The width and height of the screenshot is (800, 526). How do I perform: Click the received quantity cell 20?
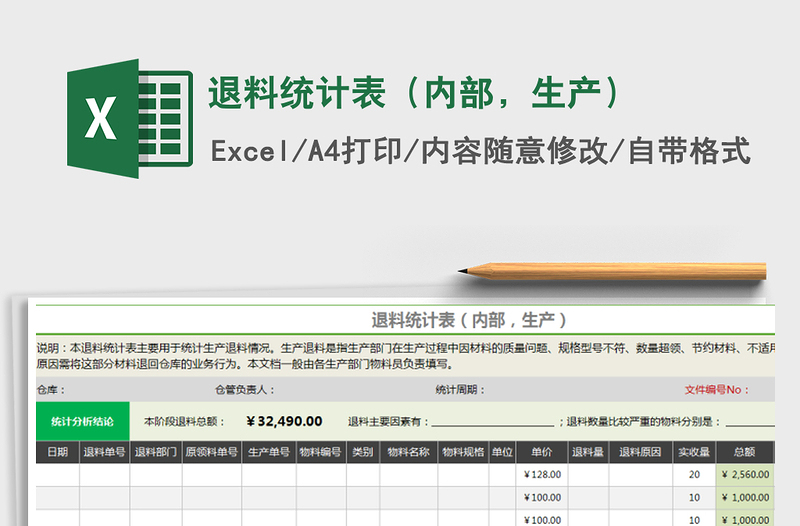pyautogui.click(x=694, y=474)
